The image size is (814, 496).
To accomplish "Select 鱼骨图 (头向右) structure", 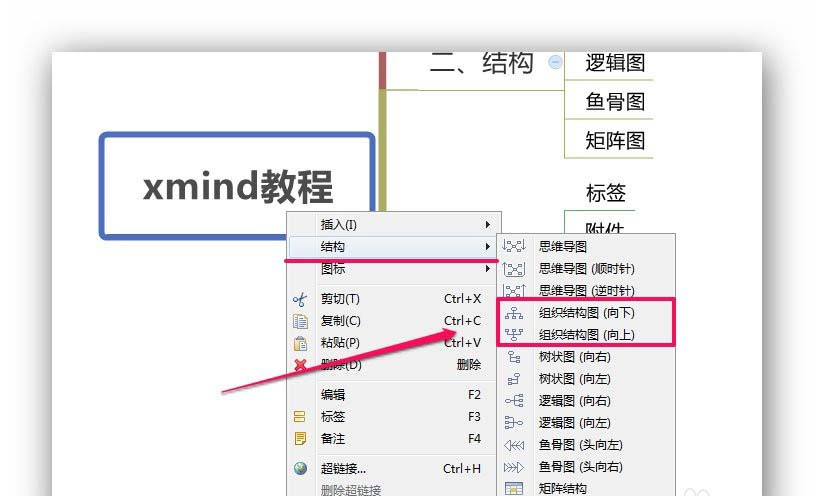I will click(587, 466).
